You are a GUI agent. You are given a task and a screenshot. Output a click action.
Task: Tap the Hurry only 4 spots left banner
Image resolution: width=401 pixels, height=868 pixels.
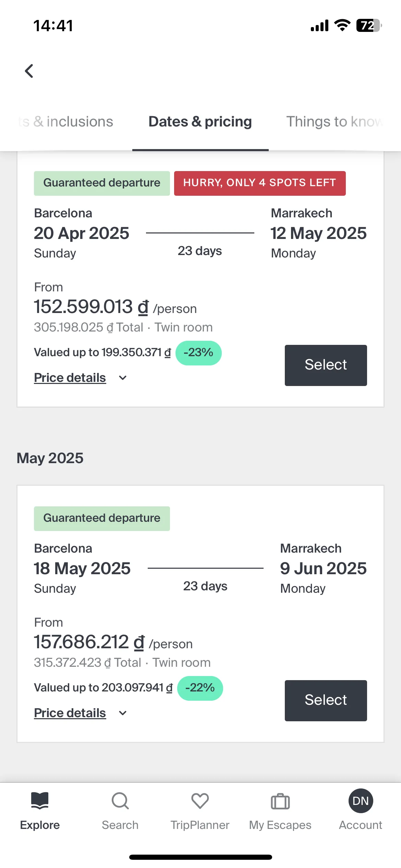260,183
